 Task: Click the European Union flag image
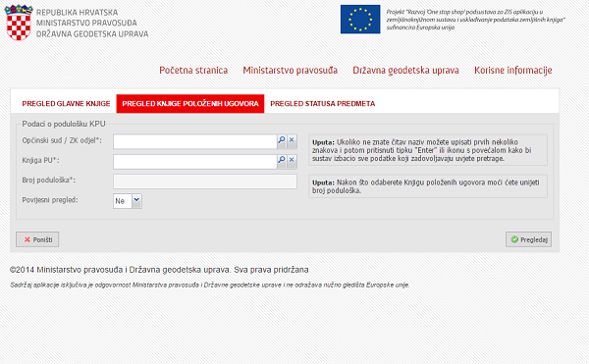pos(360,20)
